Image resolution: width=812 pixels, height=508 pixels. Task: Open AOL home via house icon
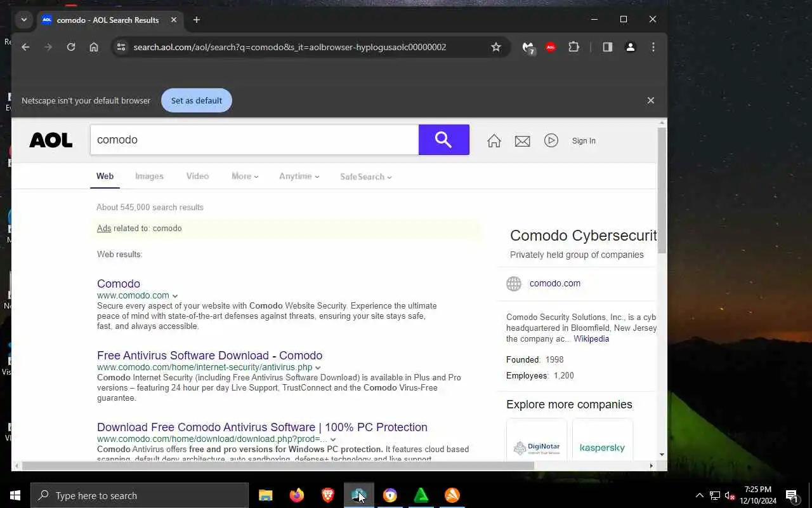coord(494,141)
